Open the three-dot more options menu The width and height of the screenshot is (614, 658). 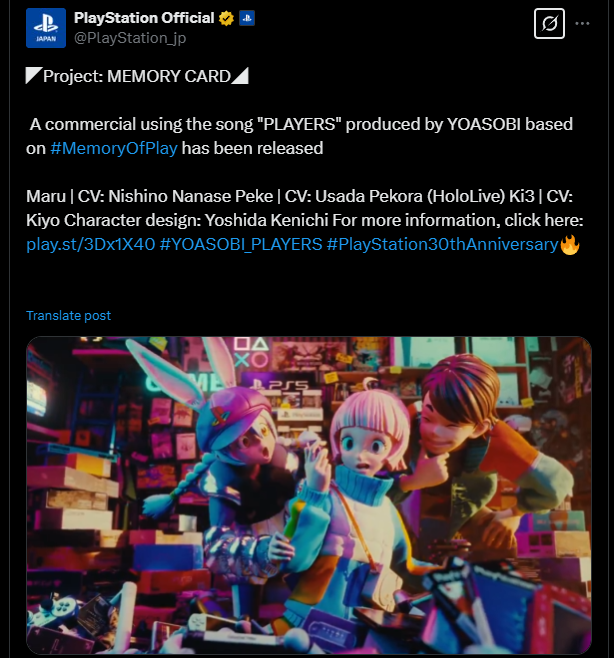coord(582,24)
